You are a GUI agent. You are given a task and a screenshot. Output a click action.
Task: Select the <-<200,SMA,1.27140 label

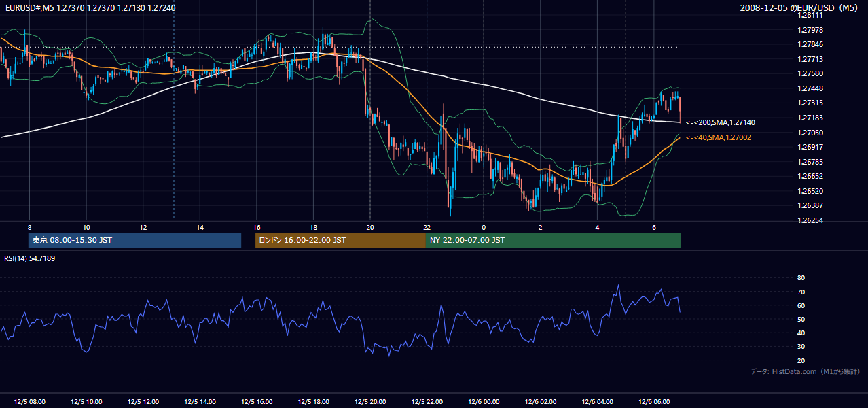pos(721,122)
